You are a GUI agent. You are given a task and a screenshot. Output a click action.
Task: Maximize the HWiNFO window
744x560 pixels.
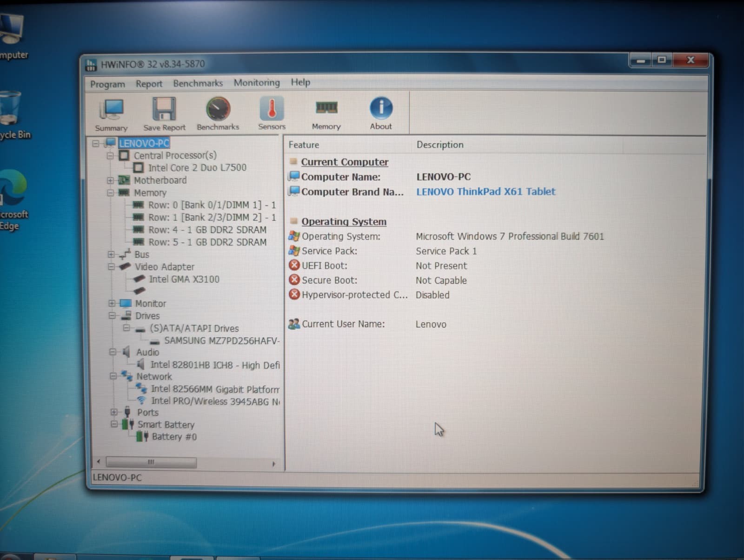click(662, 60)
